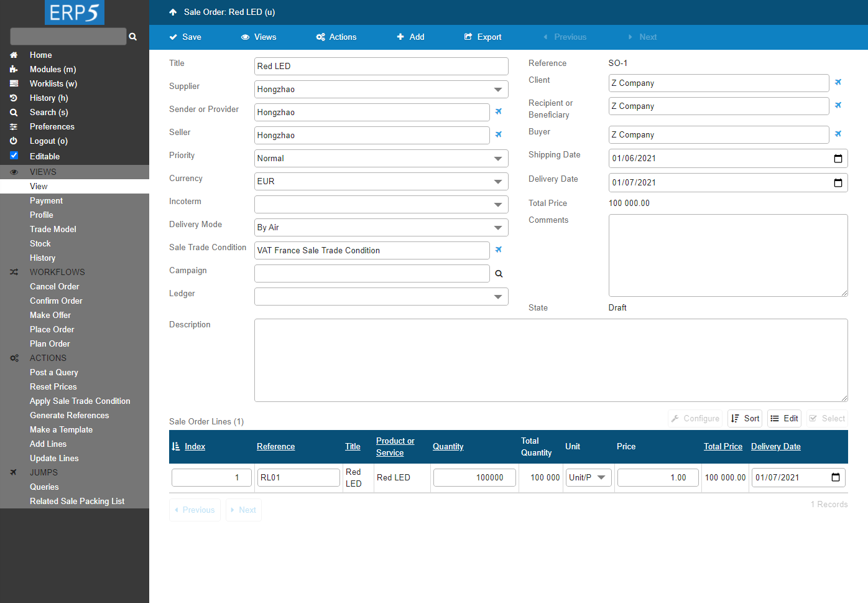Click the Comments text area
This screenshot has height=603, width=868.
(x=728, y=255)
